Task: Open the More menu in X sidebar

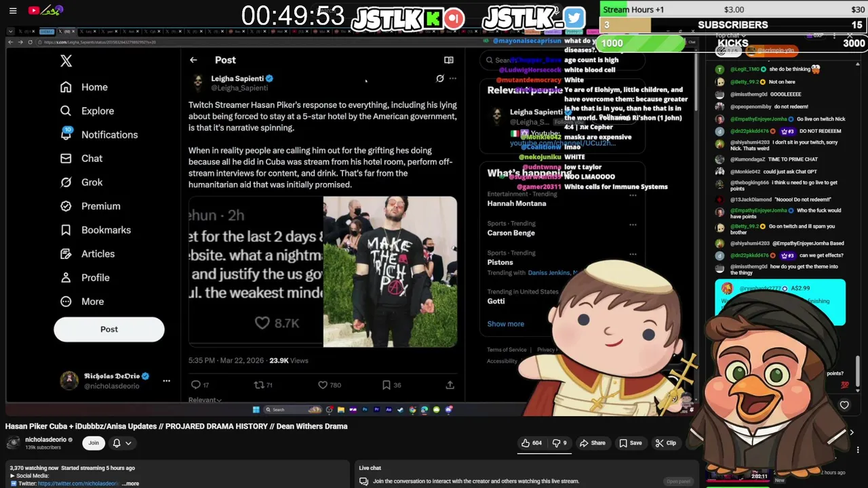Action: [x=82, y=301]
